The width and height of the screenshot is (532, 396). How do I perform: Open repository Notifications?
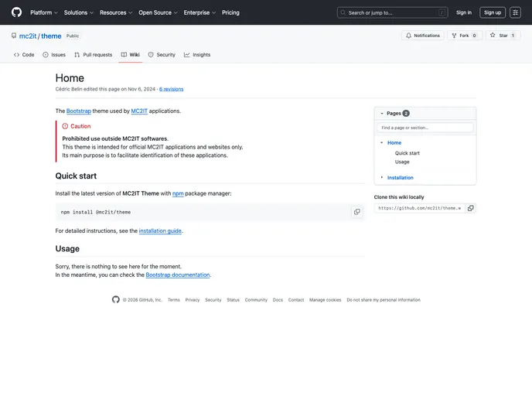(422, 36)
